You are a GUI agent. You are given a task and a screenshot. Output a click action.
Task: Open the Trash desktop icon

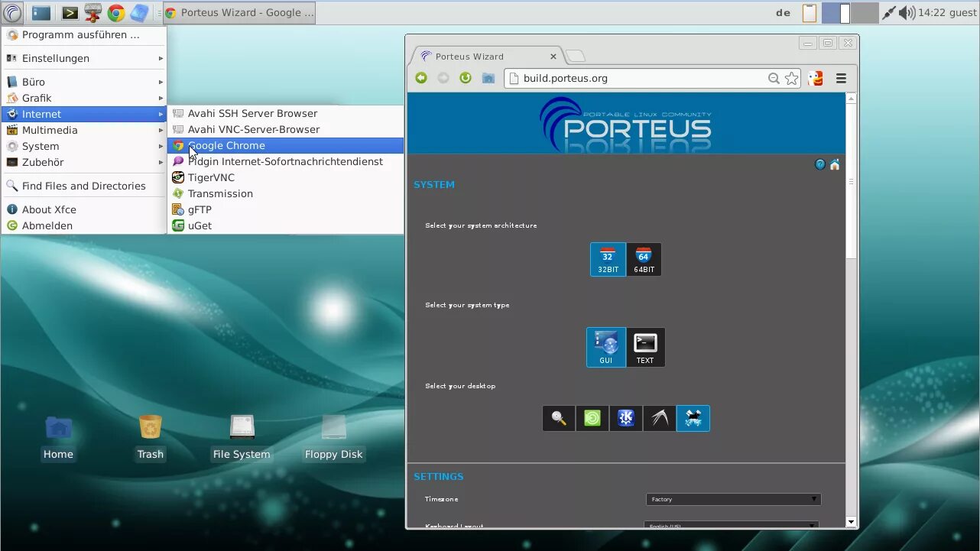151,438
